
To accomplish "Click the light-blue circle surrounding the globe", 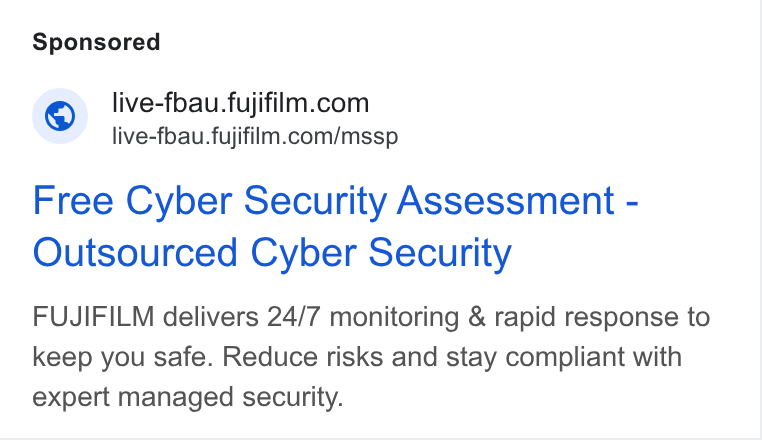I will (60, 116).
